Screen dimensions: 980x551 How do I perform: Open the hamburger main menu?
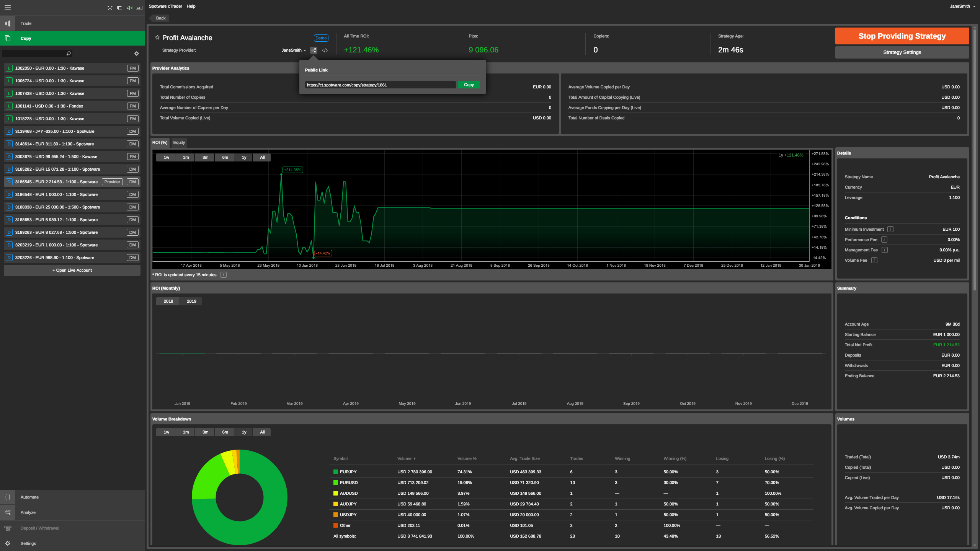pyautogui.click(x=7, y=8)
